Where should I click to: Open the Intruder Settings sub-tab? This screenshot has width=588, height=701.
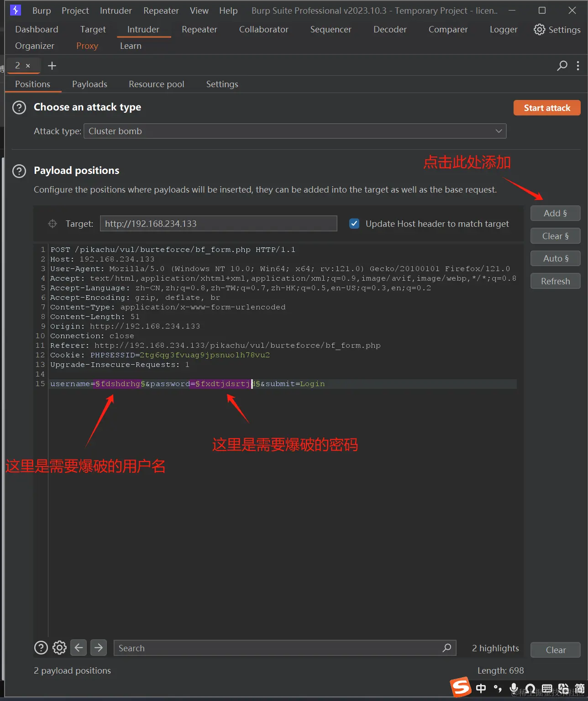222,84
